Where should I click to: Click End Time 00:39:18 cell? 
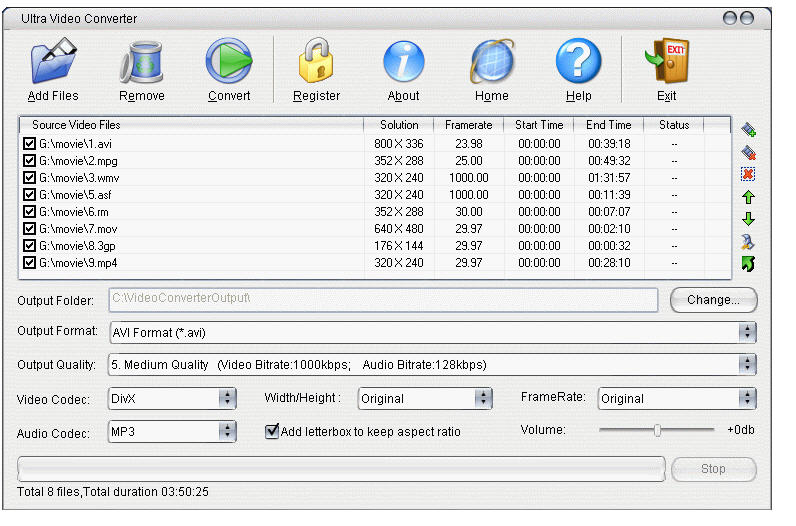click(609, 144)
